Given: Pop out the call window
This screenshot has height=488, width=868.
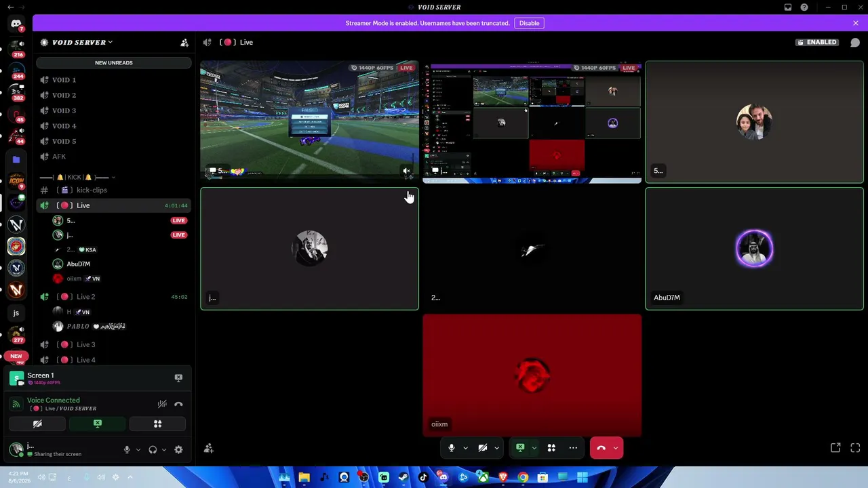Looking at the screenshot, I should pyautogui.click(x=835, y=448).
